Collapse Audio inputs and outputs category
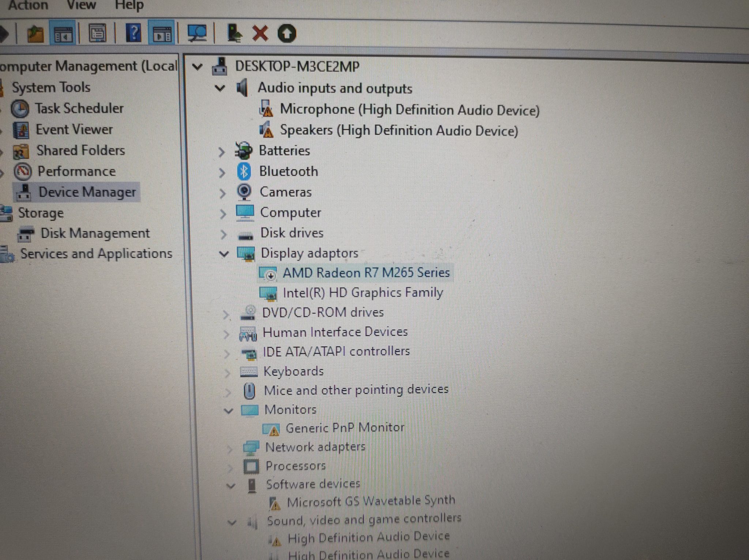The image size is (749, 560). (220, 88)
